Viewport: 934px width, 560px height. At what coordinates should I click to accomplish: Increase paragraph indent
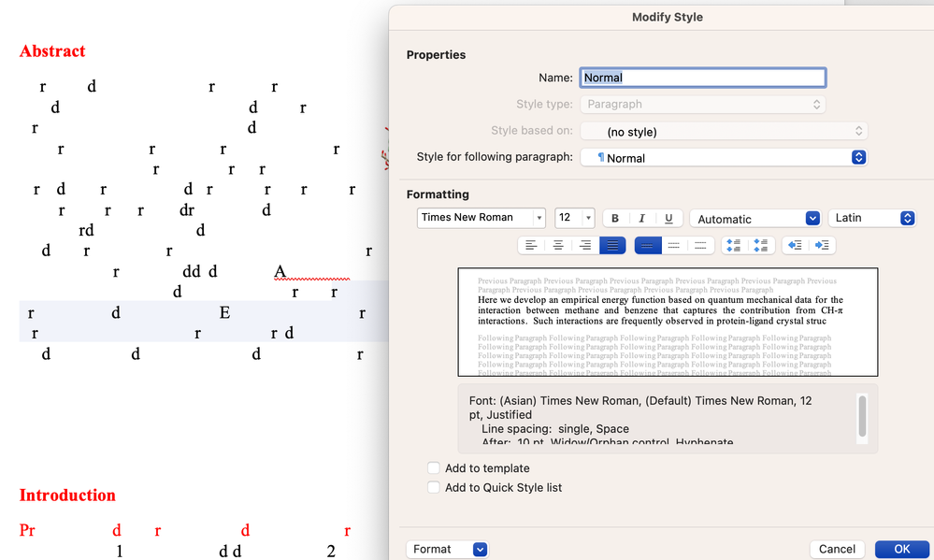click(822, 246)
